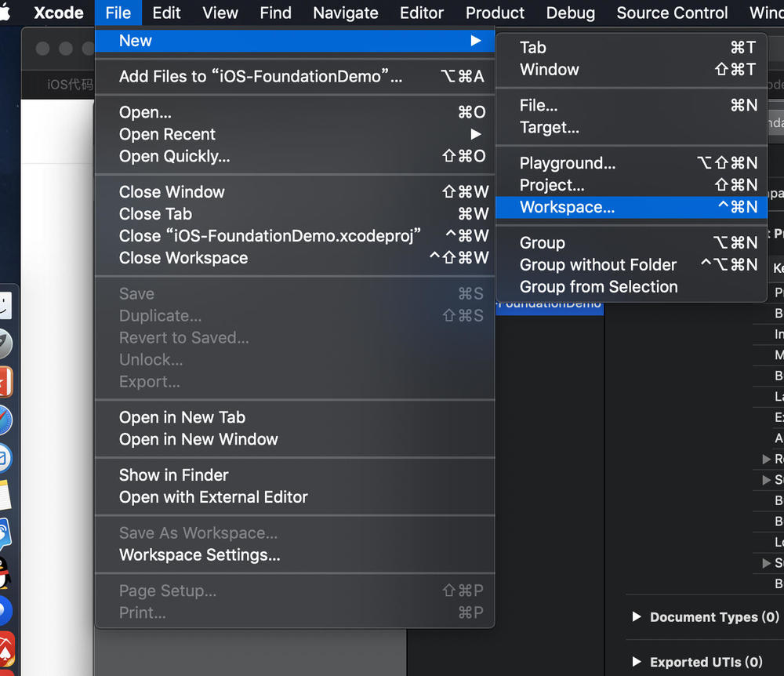Expand the Open Recent submenu
Image resolution: width=784 pixels, height=676 pixels.
coord(295,134)
